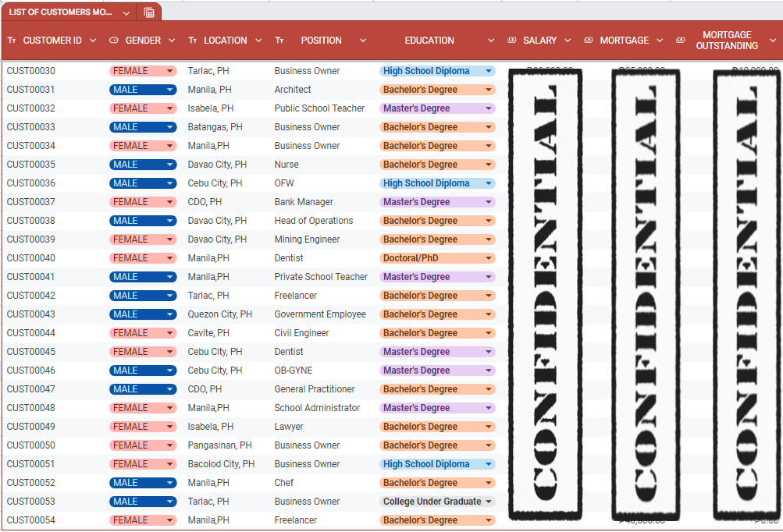Click the currency type icon beside MORTGAGE header
Viewport: 783px width, 532px height.
tap(589, 41)
